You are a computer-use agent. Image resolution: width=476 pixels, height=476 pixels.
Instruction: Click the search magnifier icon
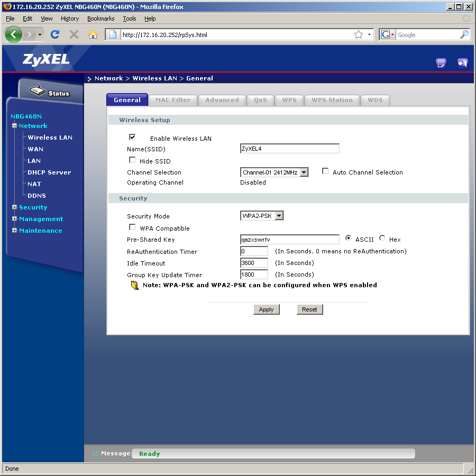pos(464,34)
